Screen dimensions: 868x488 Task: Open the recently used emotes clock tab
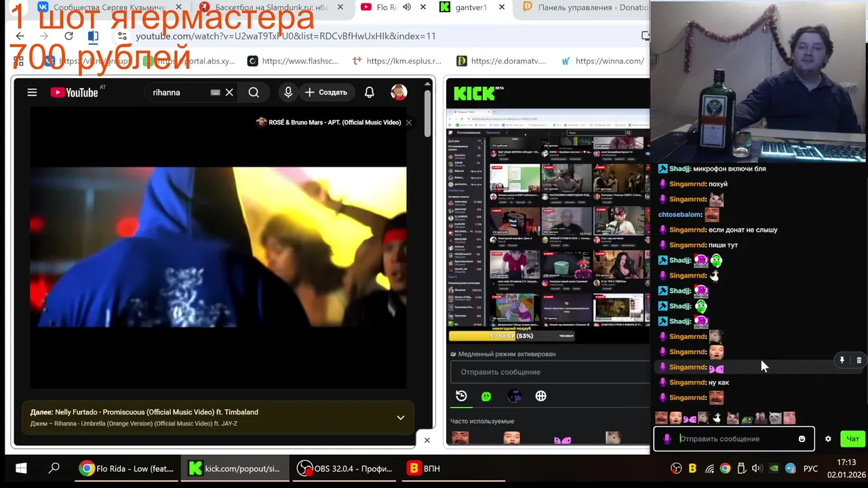(x=461, y=396)
